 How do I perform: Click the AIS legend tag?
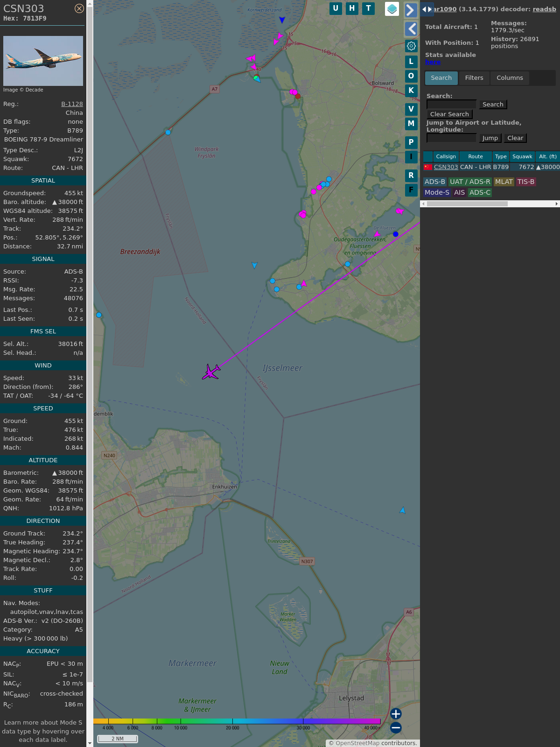point(459,193)
